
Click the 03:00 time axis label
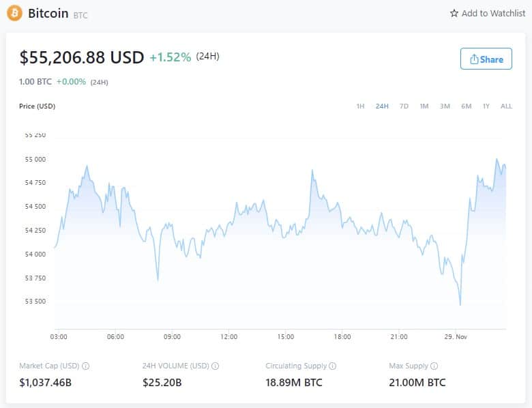pos(59,337)
